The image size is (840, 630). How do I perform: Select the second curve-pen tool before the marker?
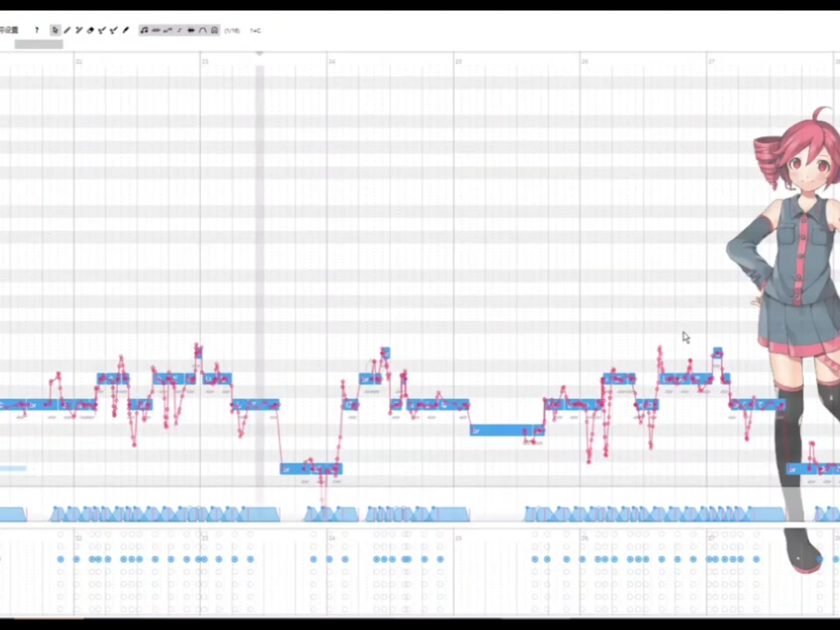pos(114,30)
